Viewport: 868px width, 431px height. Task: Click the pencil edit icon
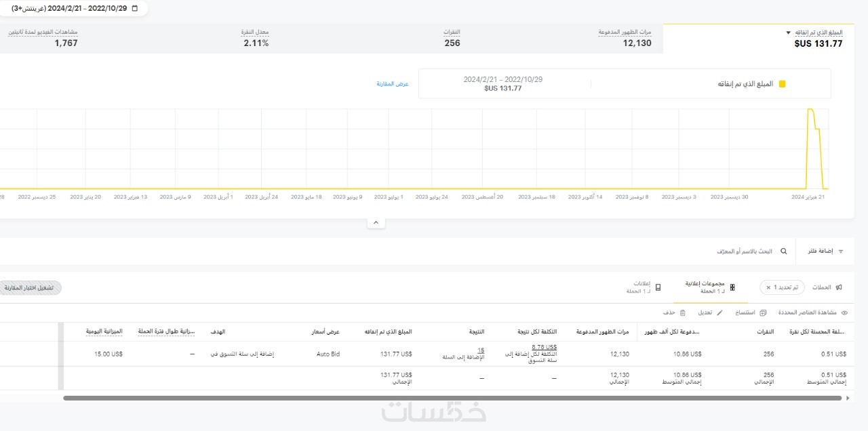coord(719,313)
